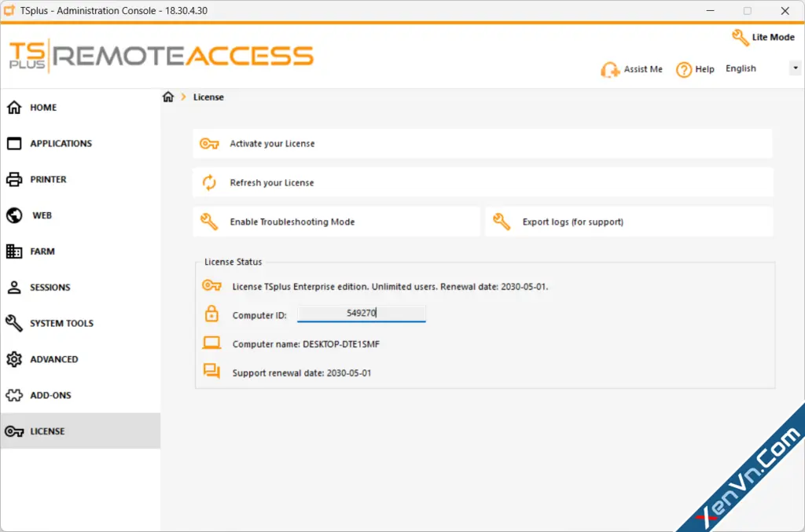Screen dimensions: 805x532
Task: Click the Computer ID input field
Action: pyautogui.click(x=362, y=314)
